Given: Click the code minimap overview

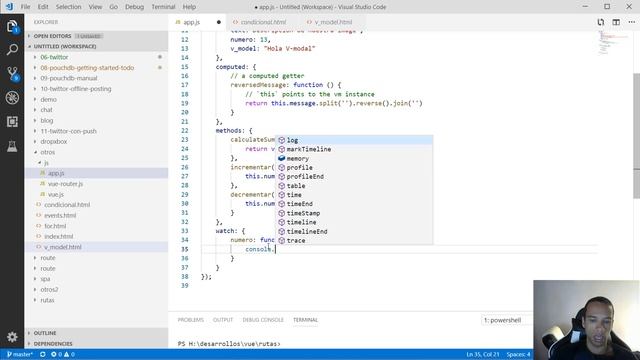Looking at the screenshot, I should [x=614, y=43].
